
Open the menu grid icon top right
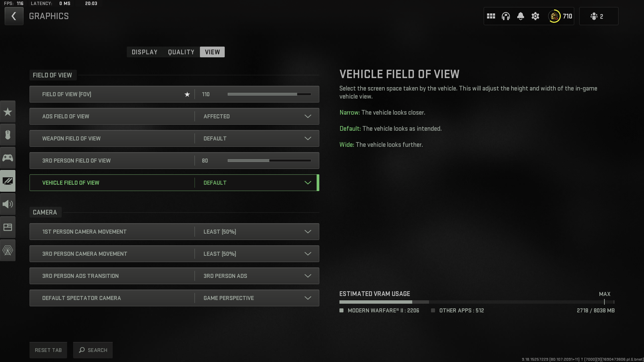pyautogui.click(x=491, y=16)
